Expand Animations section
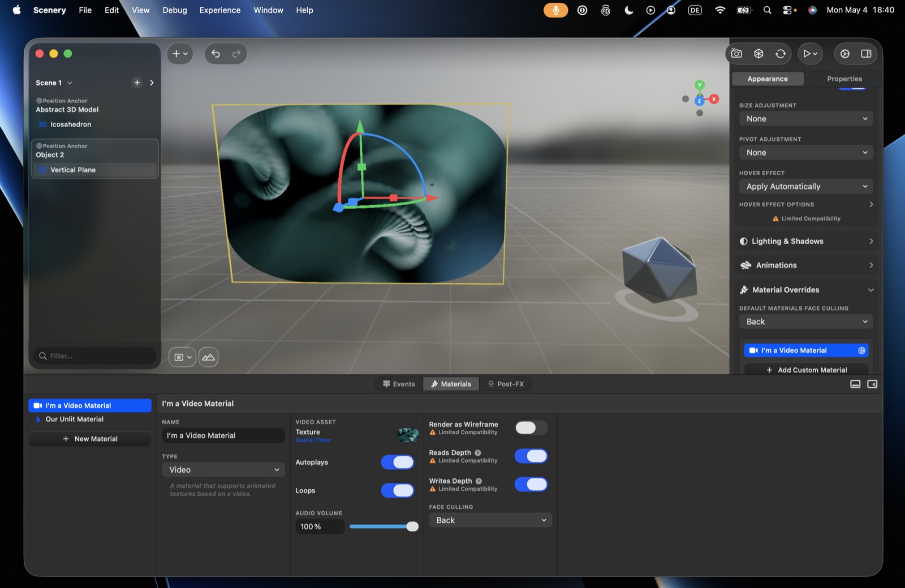905x588 pixels. click(871, 265)
